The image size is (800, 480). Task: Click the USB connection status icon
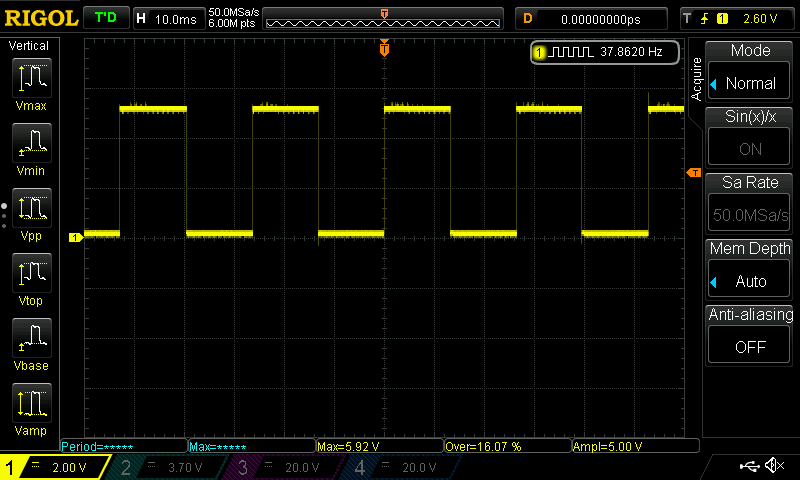coord(748,466)
